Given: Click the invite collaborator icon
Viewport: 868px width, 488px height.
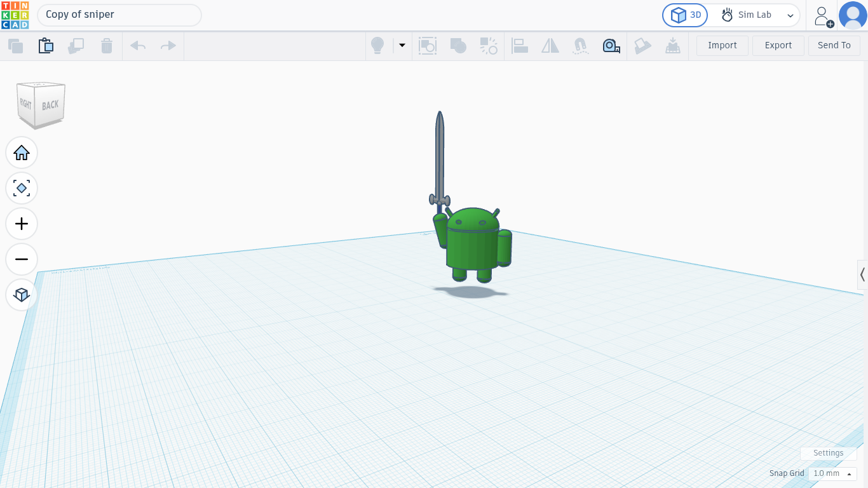Looking at the screenshot, I should (823, 17).
